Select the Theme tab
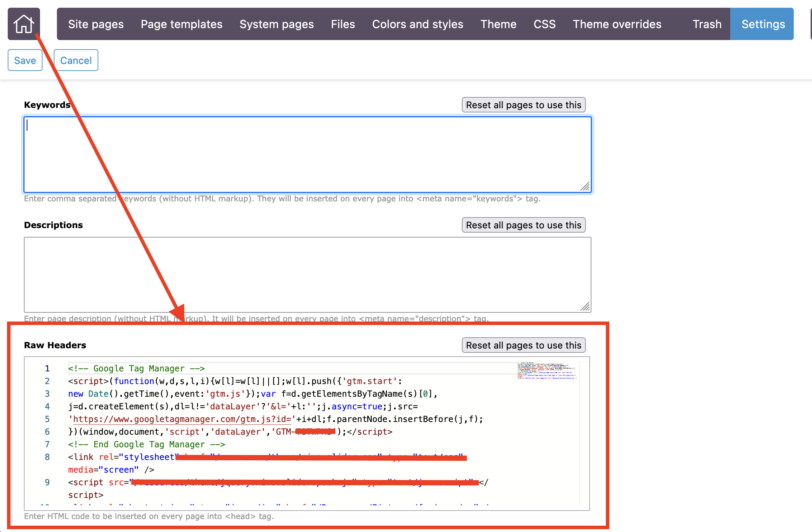 (x=498, y=24)
